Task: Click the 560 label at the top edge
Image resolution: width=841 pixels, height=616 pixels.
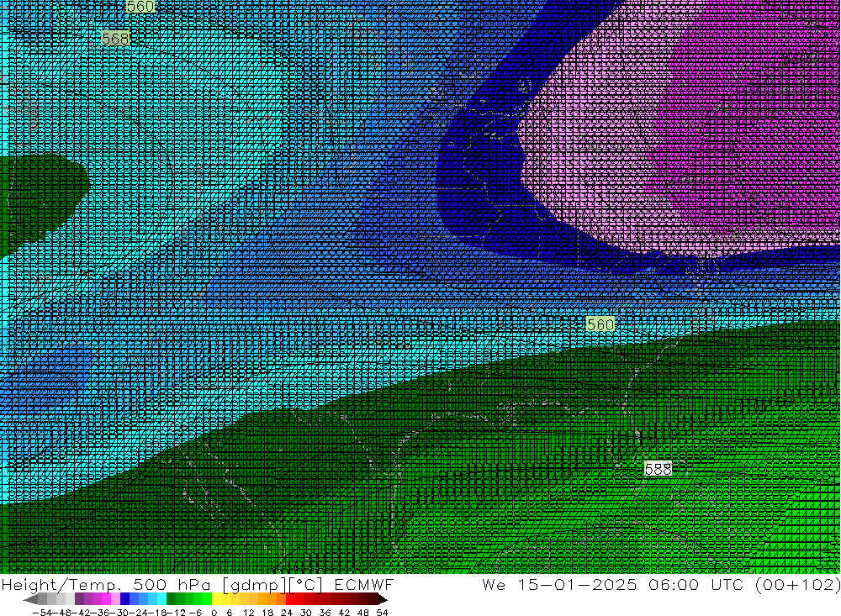Action: point(140,7)
